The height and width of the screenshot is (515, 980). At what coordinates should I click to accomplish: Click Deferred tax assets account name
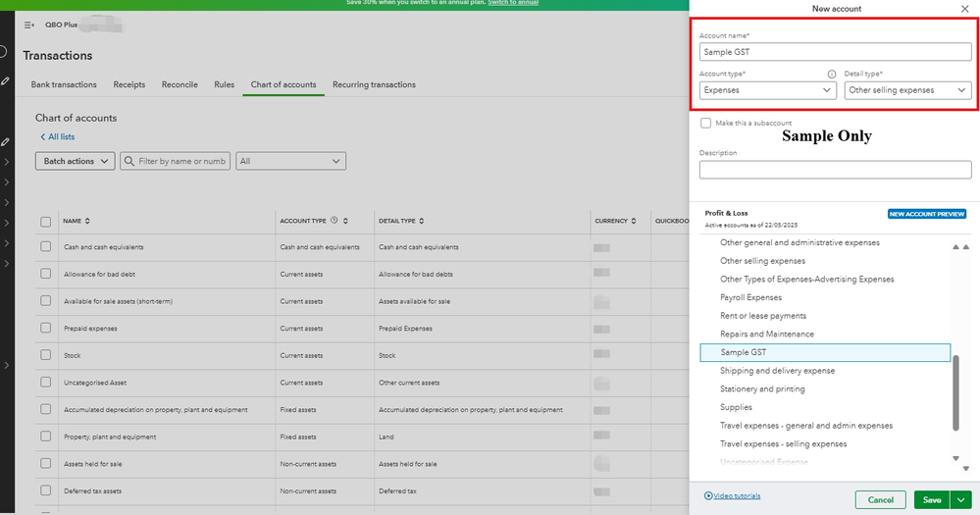[x=92, y=491]
